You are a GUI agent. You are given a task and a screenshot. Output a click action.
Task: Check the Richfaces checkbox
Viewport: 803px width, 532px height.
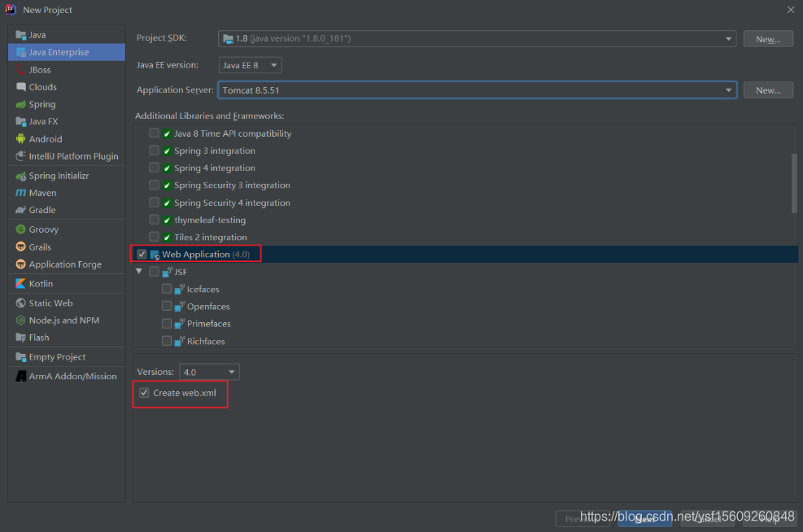click(x=167, y=341)
